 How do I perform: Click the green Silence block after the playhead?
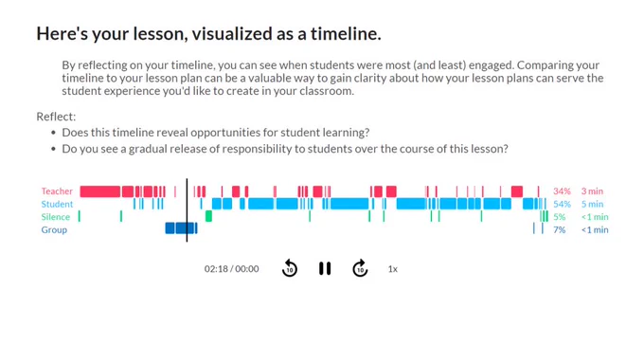tap(208, 216)
